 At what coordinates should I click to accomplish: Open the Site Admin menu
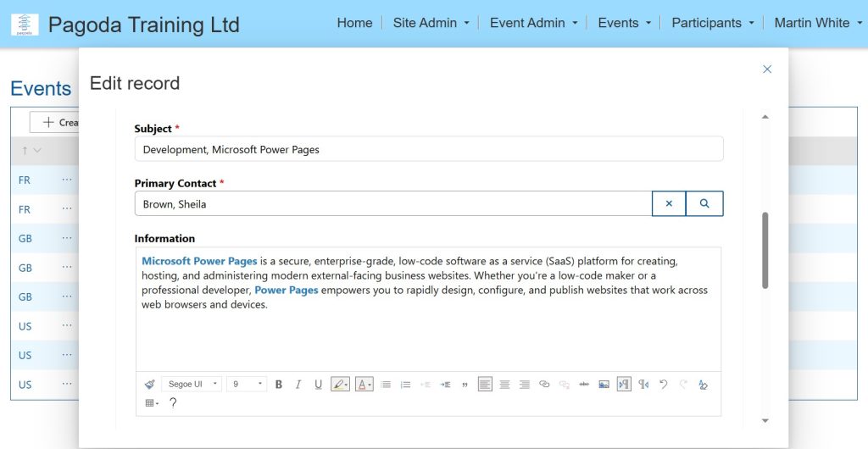click(431, 23)
